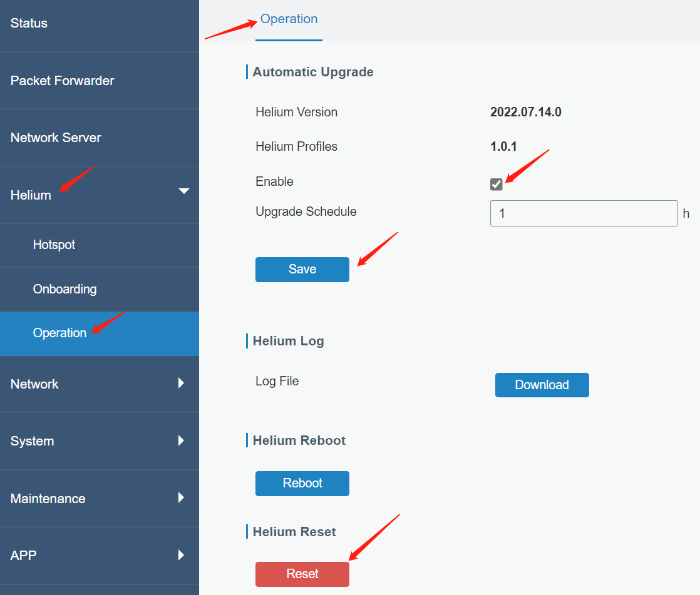This screenshot has width=700, height=595.
Task: Download the Helium log file
Action: pos(542,385)
